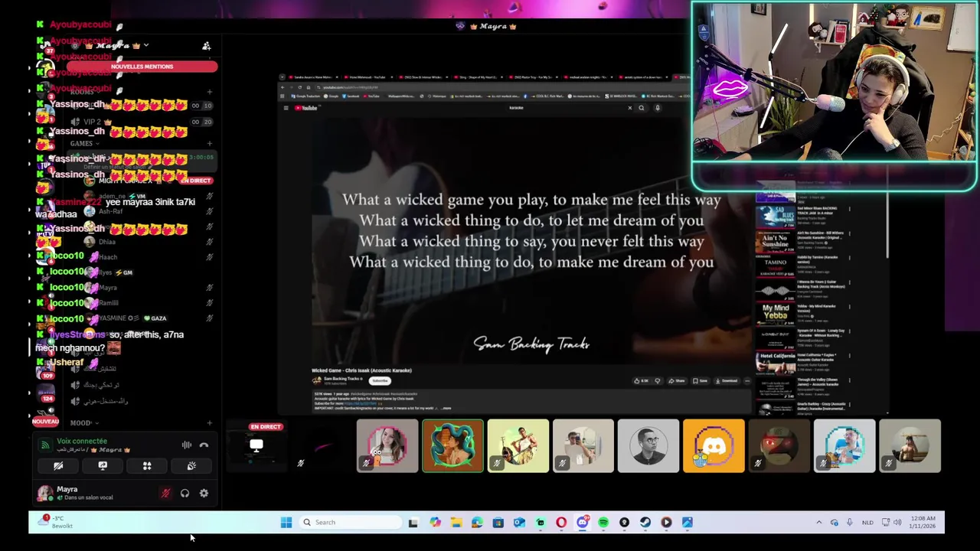Add a channel to MOOD category
Screen dimensions: 980x551
coord(209,422)
